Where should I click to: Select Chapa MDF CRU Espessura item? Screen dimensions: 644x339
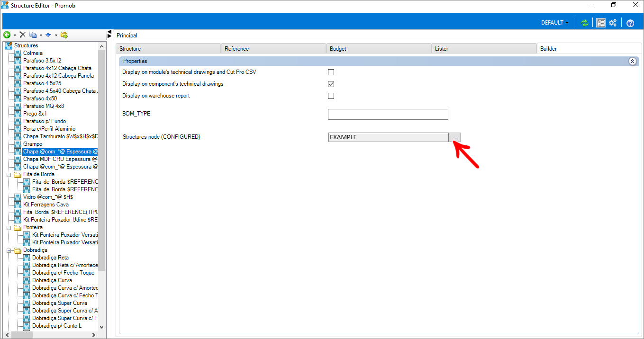click(60, 159)
